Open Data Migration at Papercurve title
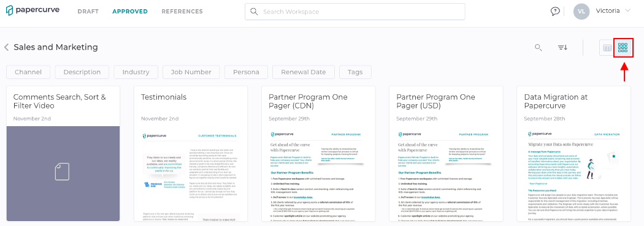The image size is (644, 226). (556, 101)
